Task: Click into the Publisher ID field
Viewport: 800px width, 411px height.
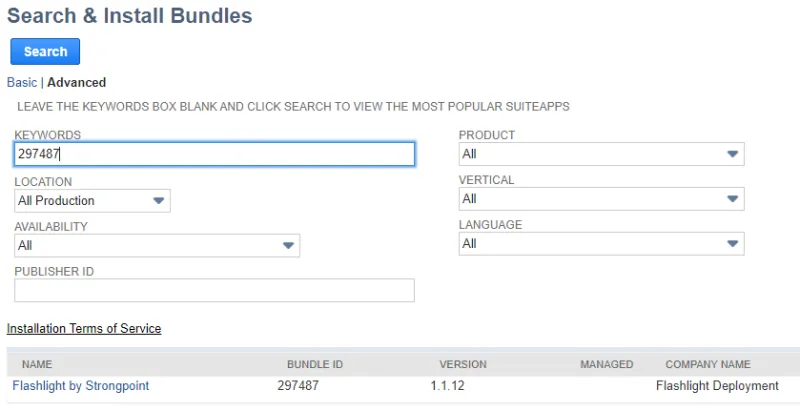Action: point(214,290)
